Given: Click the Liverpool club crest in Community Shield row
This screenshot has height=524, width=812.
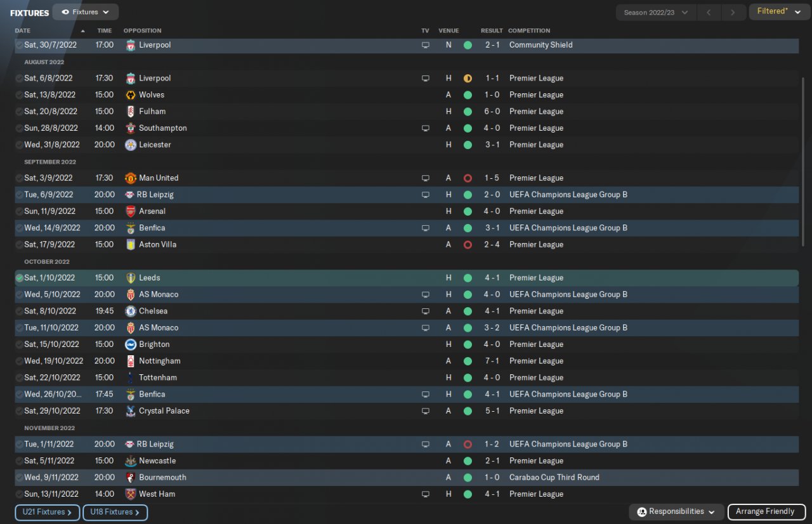Looking at the screenshot, I should (130, 45).
